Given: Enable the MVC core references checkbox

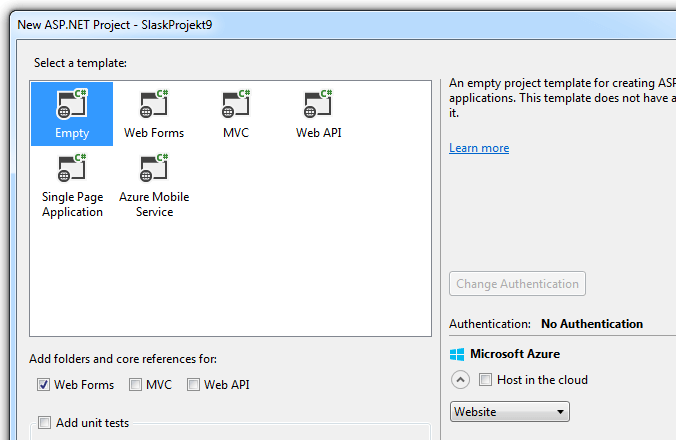Looking at the screenshot, I should pos(135,385).
